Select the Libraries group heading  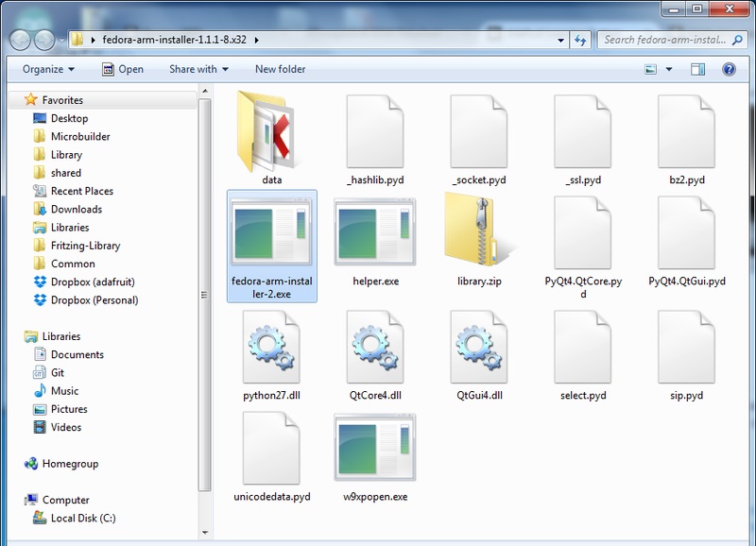click(61, 336)
